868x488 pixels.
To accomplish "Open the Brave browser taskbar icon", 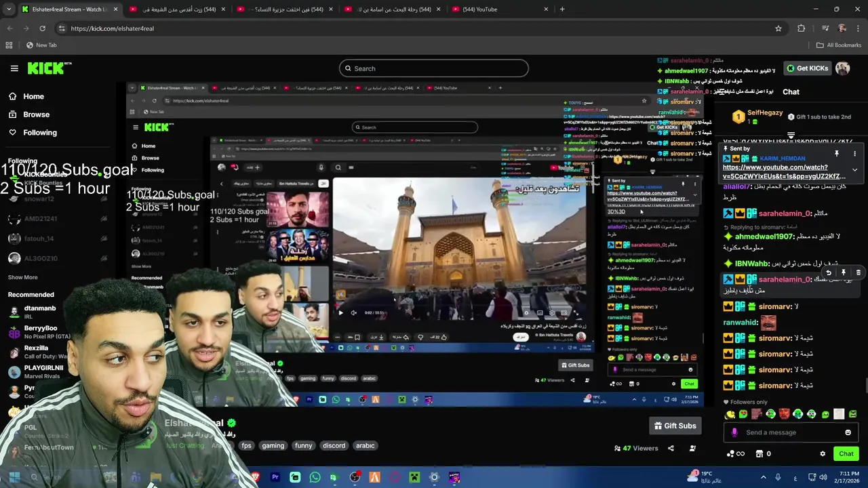I will (256, 477).
